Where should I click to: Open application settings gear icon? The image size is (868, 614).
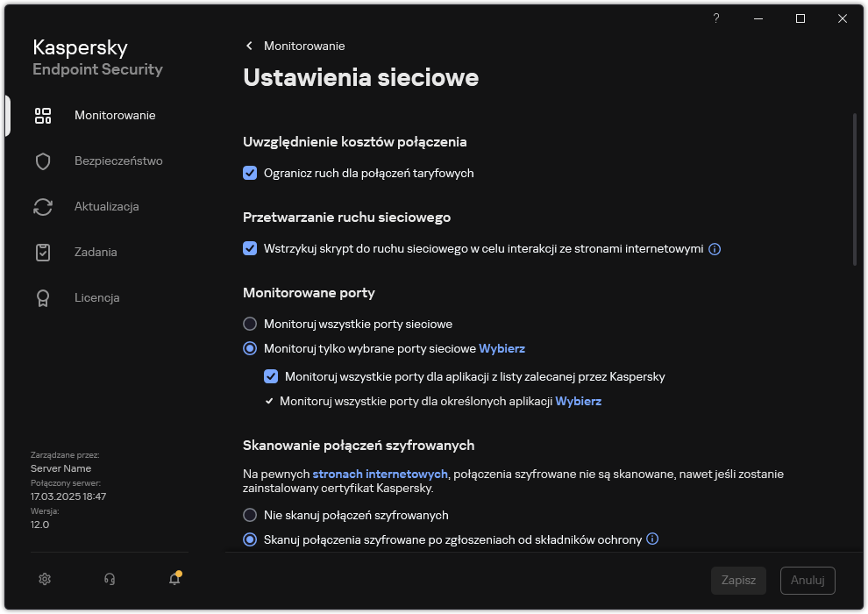coord(44,579)
